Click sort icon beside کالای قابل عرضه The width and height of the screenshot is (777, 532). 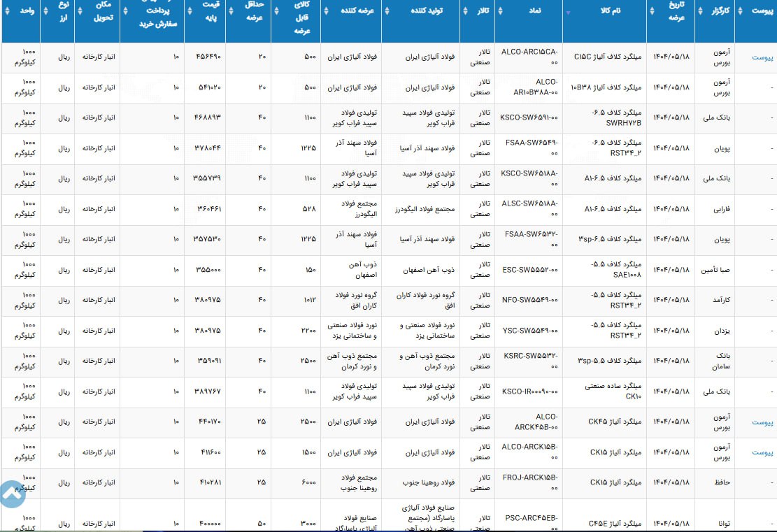coord(276,11)
